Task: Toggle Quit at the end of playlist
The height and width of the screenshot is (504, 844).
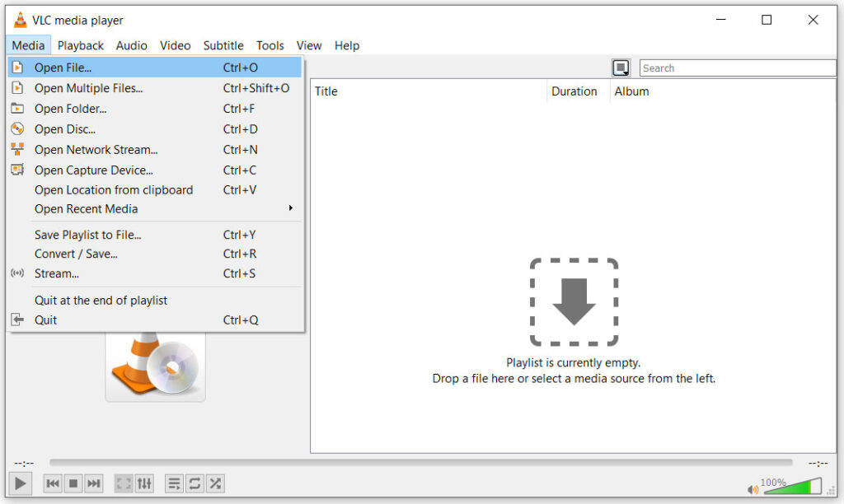Action: [x=155, y=300]
